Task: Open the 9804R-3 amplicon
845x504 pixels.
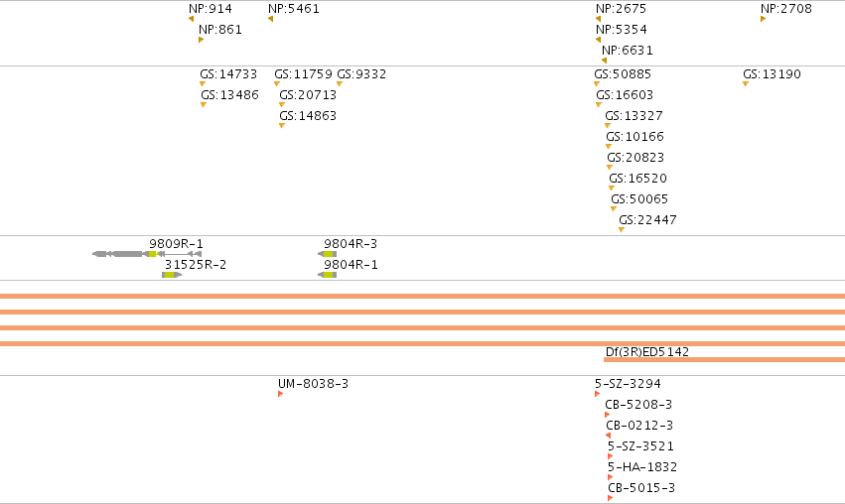Action: [351, 244]
